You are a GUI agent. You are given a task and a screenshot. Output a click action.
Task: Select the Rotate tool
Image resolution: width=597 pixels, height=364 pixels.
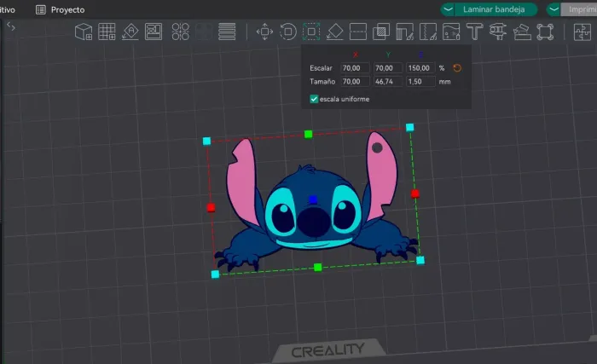pyautogui.click(x=288, y=32)
